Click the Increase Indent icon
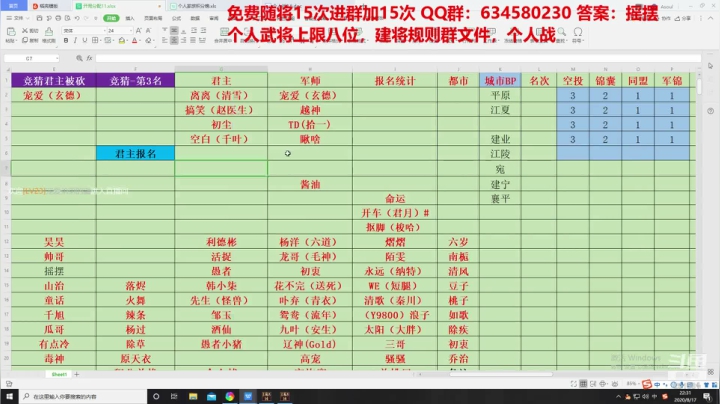Image resolution: width=720 pixels, height=404 pixels. point(203,30)
